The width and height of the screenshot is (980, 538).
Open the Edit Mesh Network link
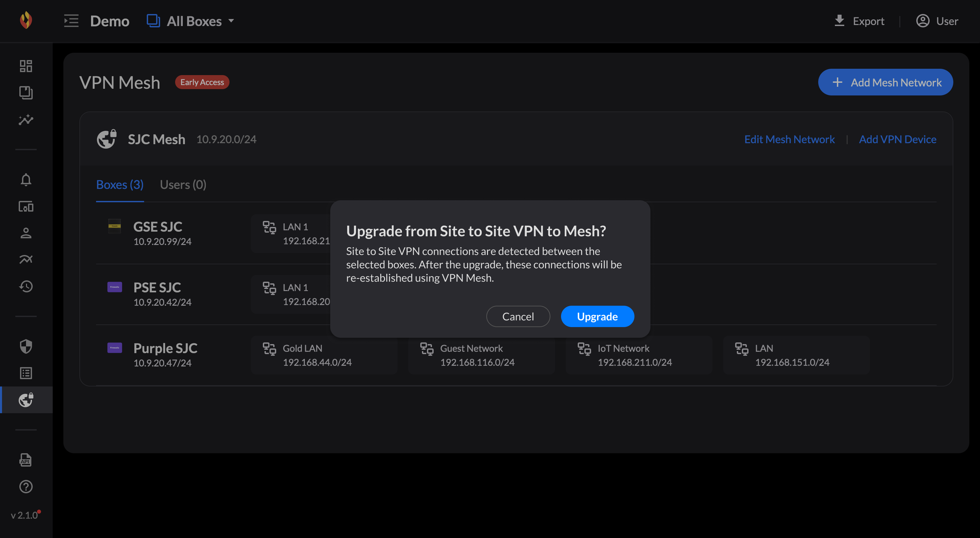coord(790,140)
